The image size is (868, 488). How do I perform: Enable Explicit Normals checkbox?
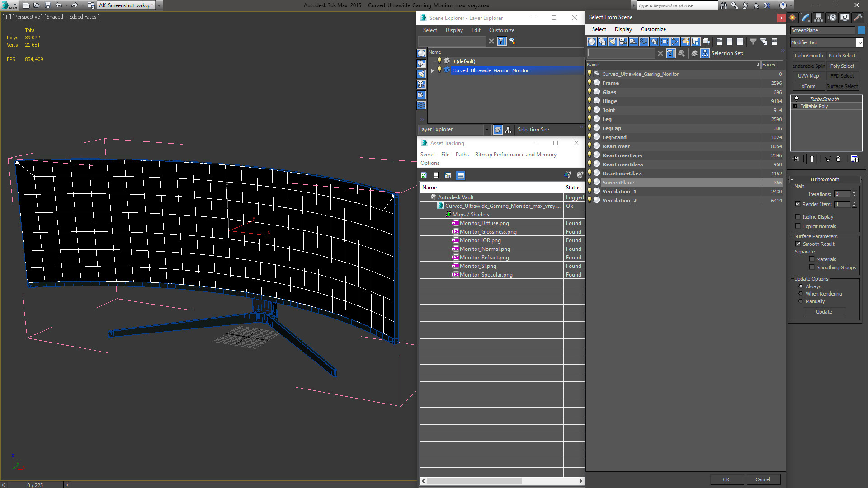point(797,226)
